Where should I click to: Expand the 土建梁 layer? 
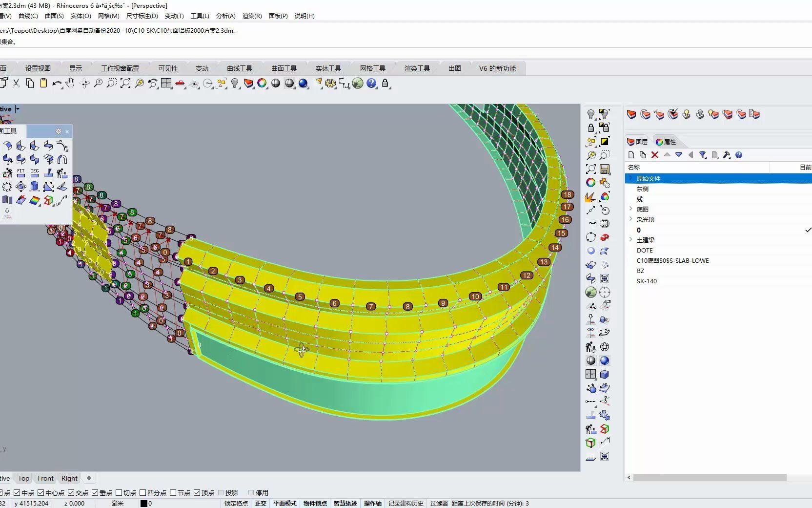coord(630,240)
